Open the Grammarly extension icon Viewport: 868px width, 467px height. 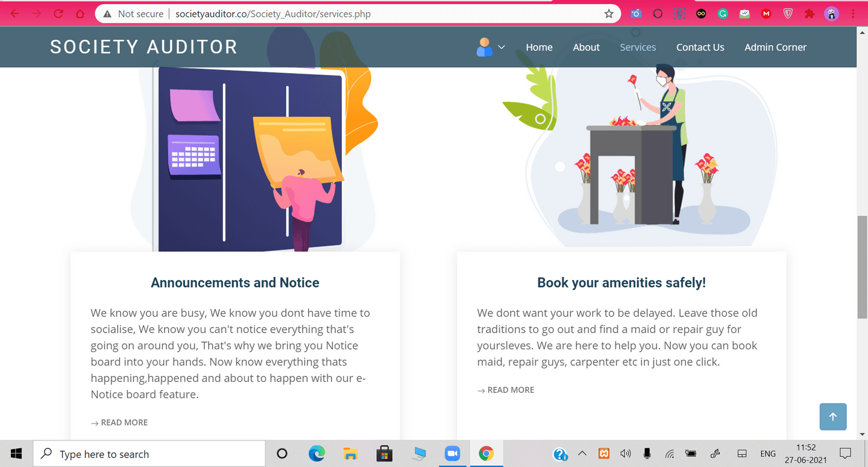(723, 13)
